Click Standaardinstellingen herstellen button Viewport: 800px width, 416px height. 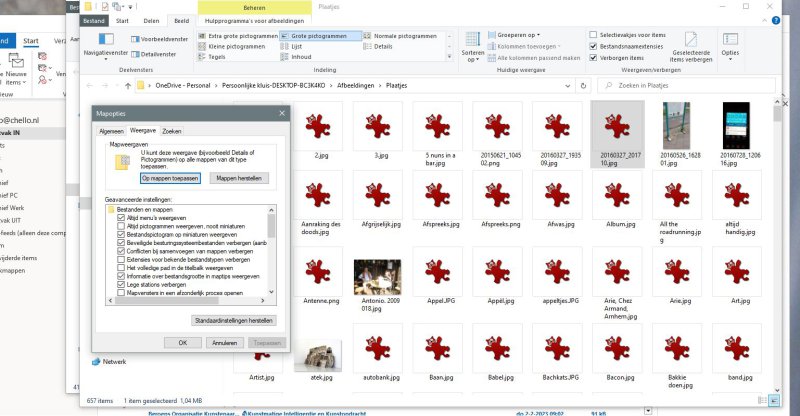pyautogui.click(x=234, y=321)
